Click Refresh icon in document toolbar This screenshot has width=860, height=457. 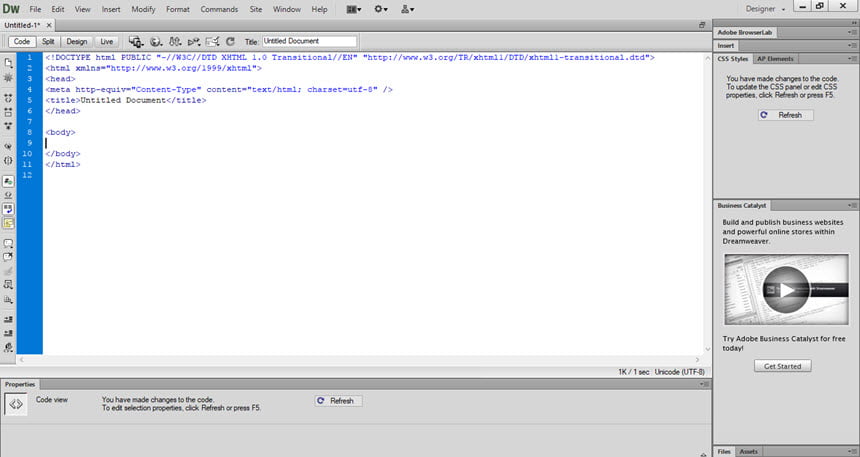click(230, 42)
